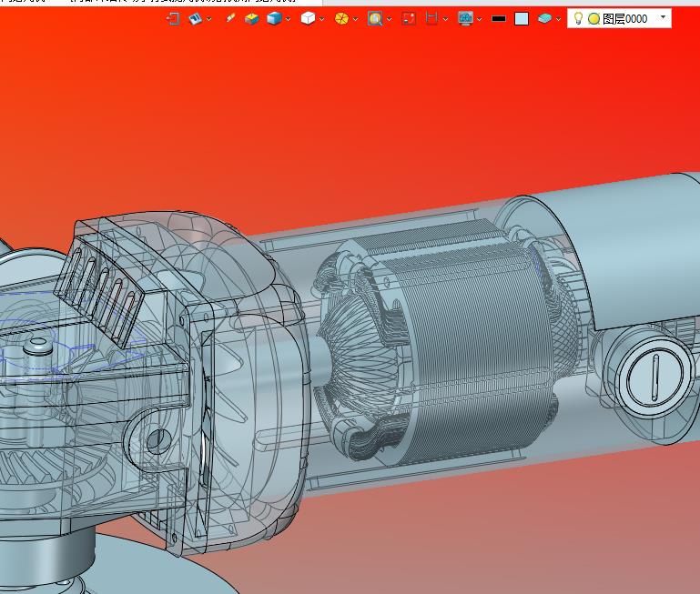This screenshot has width=700, height=594.
Task: Expand the monitor display dropdown arrow
Action: [x=480, y=19]
